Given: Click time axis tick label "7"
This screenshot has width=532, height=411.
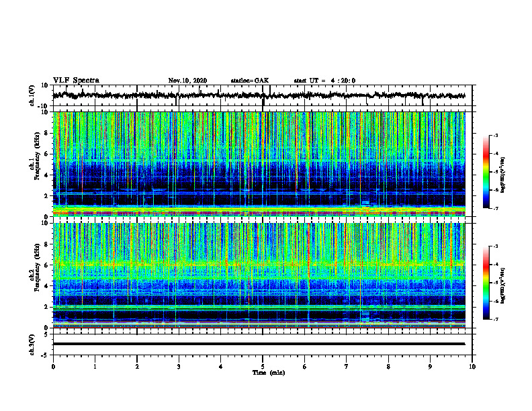Looking at the screenshot, I should pyautogui.click(x=347, y=367).
